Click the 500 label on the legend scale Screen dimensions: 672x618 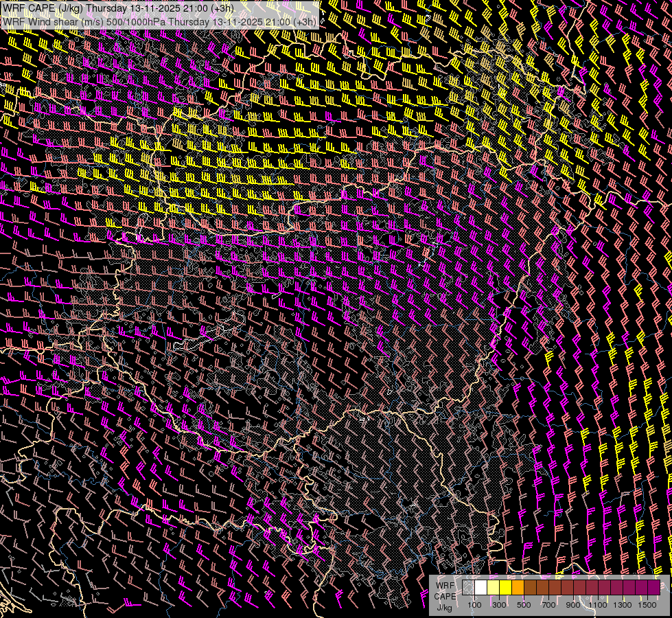pos(524,605)
